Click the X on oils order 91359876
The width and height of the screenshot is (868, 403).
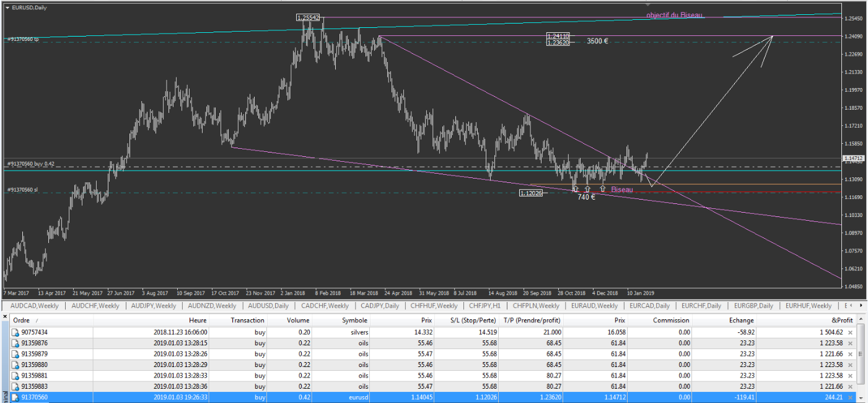pos(850,343)
